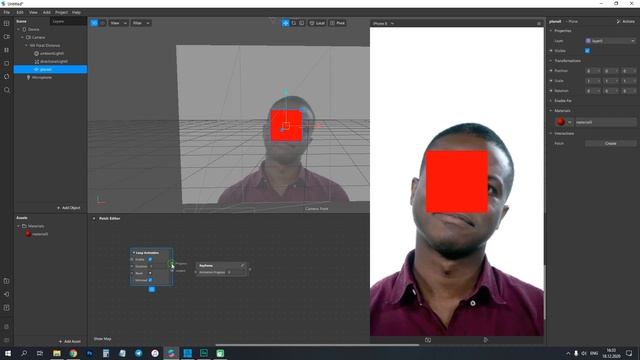Viewport: 640px width, 360px height.
Task: Open the Project menu
Action: coord(62,12)
